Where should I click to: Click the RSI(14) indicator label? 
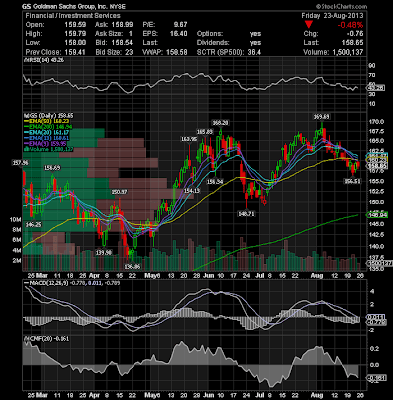(x=44, y=60)
